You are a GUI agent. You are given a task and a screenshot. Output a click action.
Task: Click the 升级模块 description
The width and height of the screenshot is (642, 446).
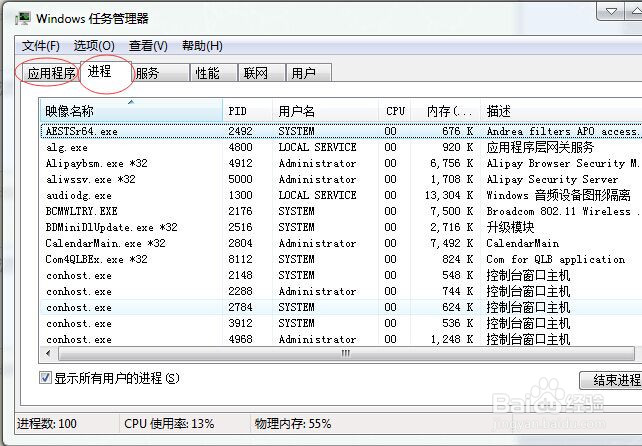[x=510, y=227]
